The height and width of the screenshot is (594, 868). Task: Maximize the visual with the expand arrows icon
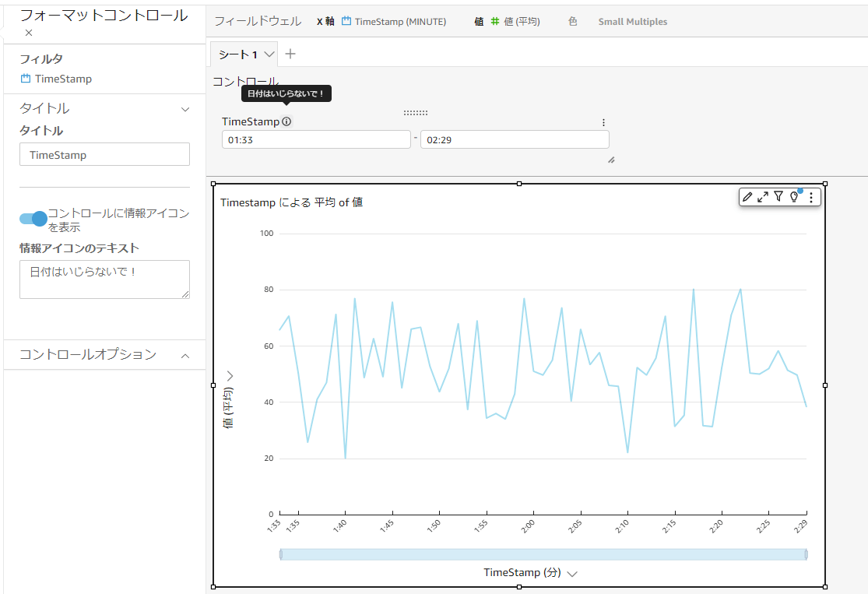pyautogui.click(x=763, y=197)
